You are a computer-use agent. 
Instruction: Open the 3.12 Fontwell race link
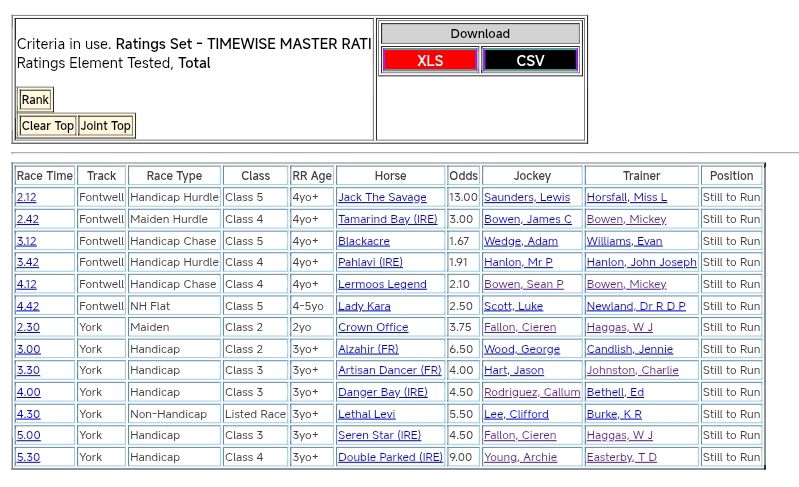(27, 242)
